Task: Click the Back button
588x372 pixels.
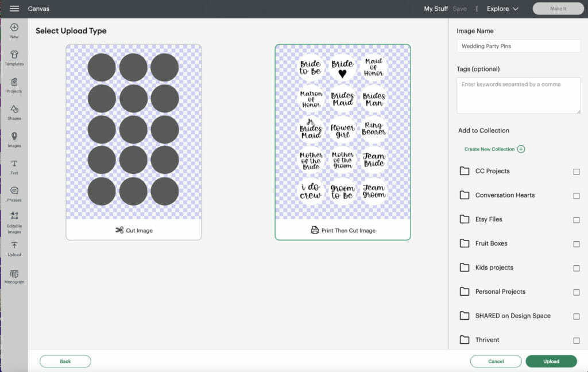Action: pos(65,361)
